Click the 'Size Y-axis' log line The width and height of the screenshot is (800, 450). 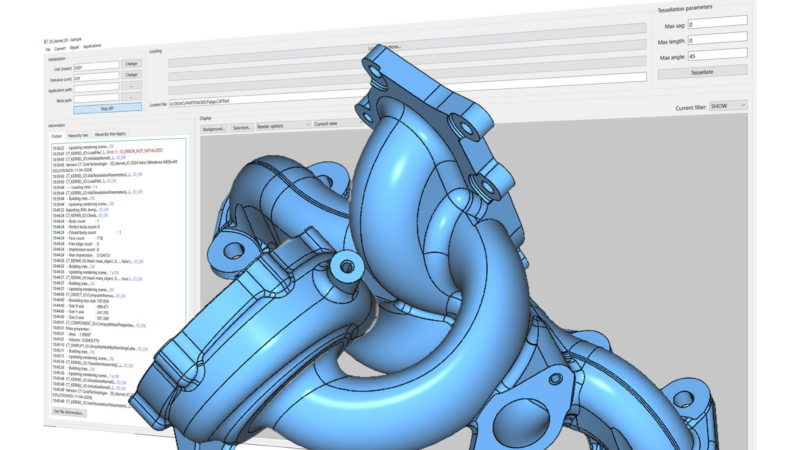coord(81,312)
